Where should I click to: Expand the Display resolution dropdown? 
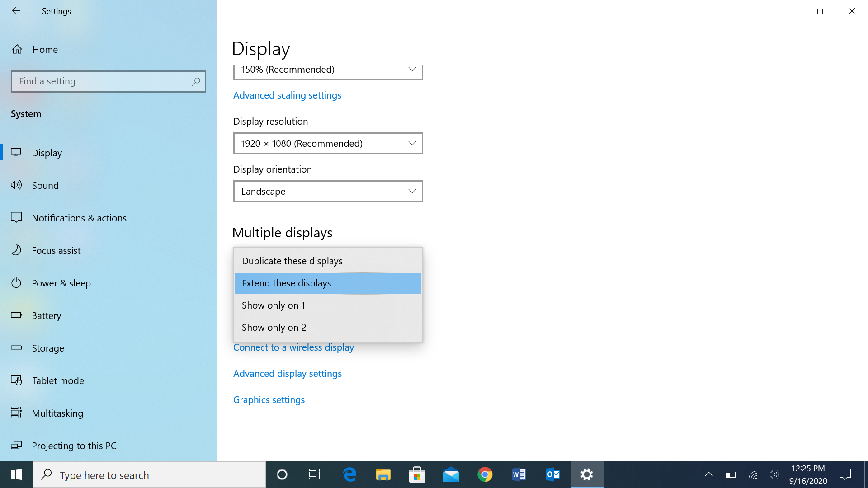(328, 143)
